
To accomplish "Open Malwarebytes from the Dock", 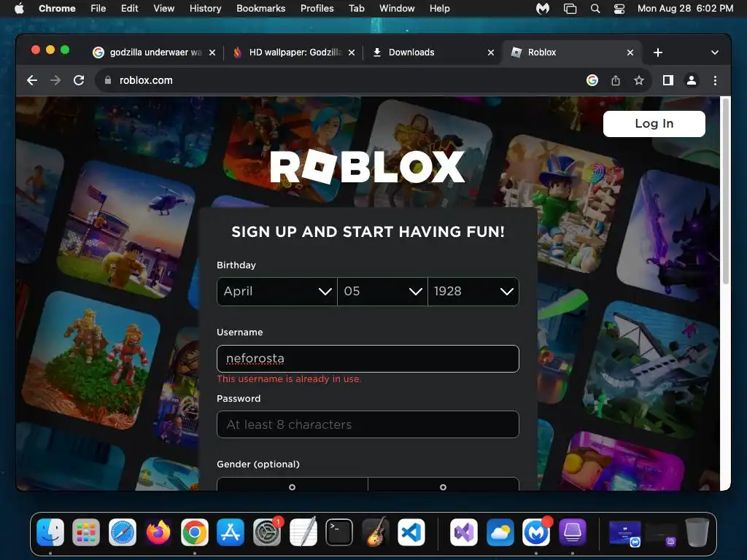I will [x=536, y=532].
